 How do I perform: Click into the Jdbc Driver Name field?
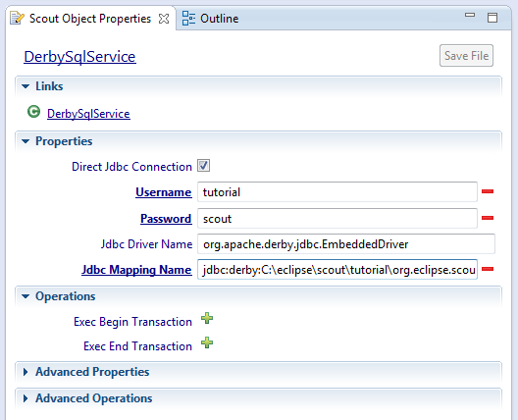346,244
